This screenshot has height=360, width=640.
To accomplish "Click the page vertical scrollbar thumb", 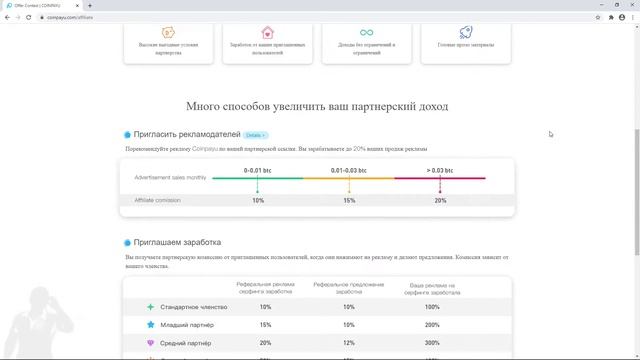I will (637, 192).
